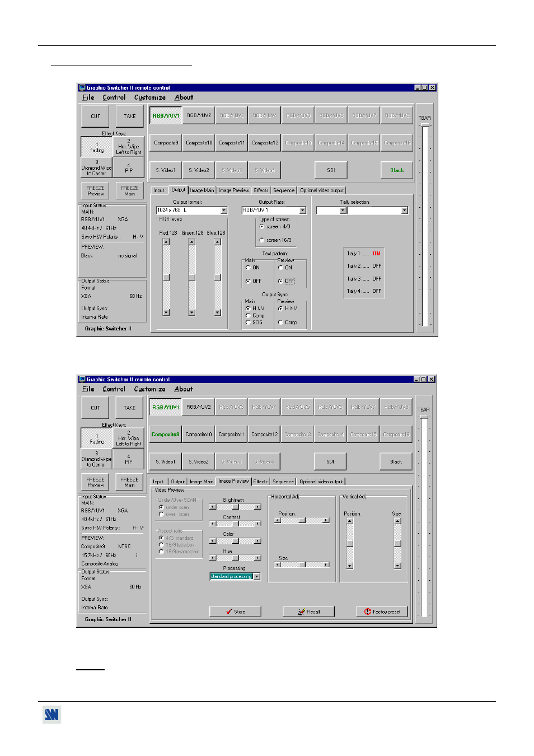
Task: Click the TBAR handle in Image Preview window
Action: [x=424, y=417]
